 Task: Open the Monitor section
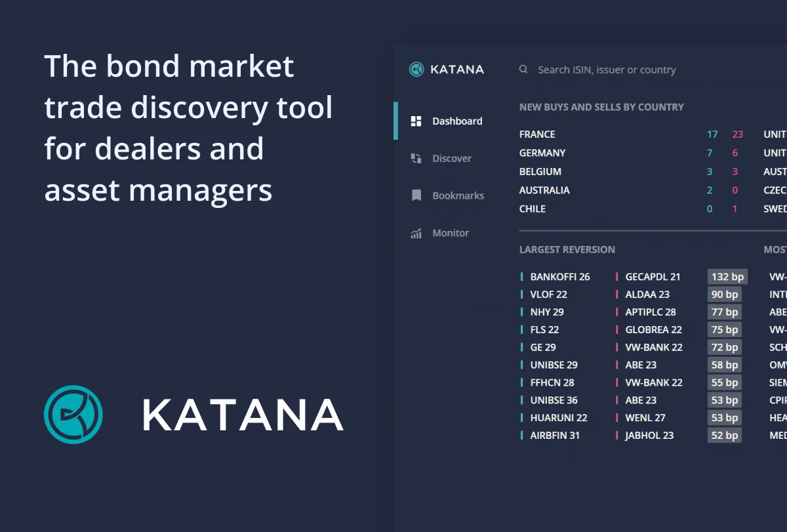tap(451, 232)
